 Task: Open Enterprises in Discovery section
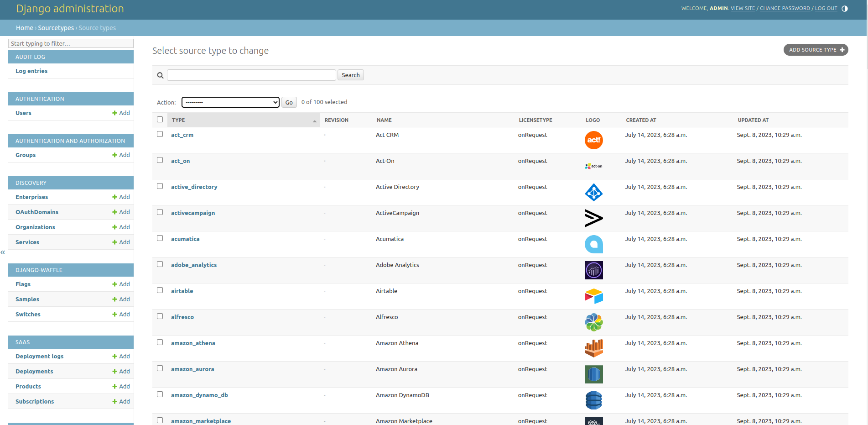pos(31,197)
